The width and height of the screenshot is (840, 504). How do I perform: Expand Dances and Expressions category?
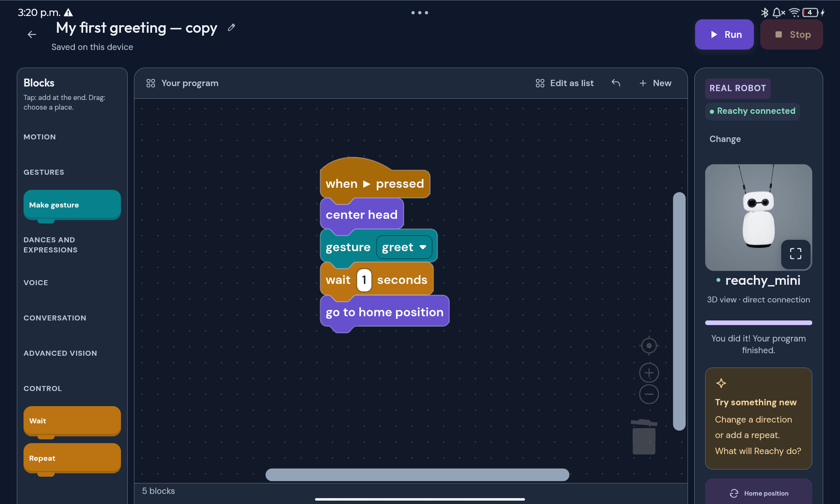[x=50, y=245]
